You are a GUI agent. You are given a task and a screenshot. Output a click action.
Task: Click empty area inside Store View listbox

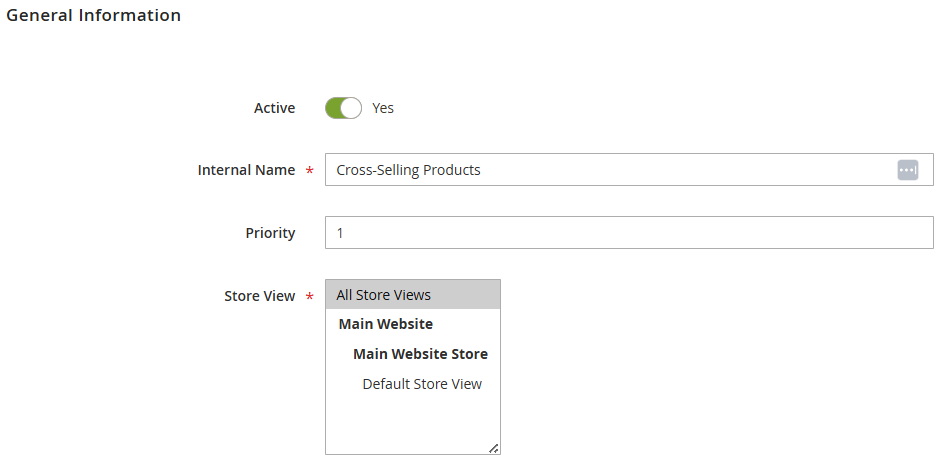[x=410, y=425]
